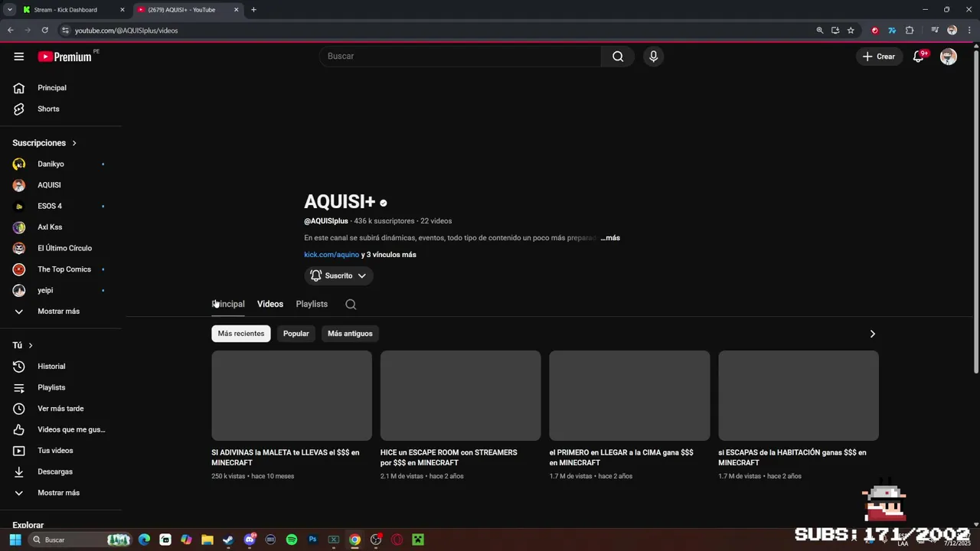Open the Tú section header
The image size is (980, 551).
(23, 345)
